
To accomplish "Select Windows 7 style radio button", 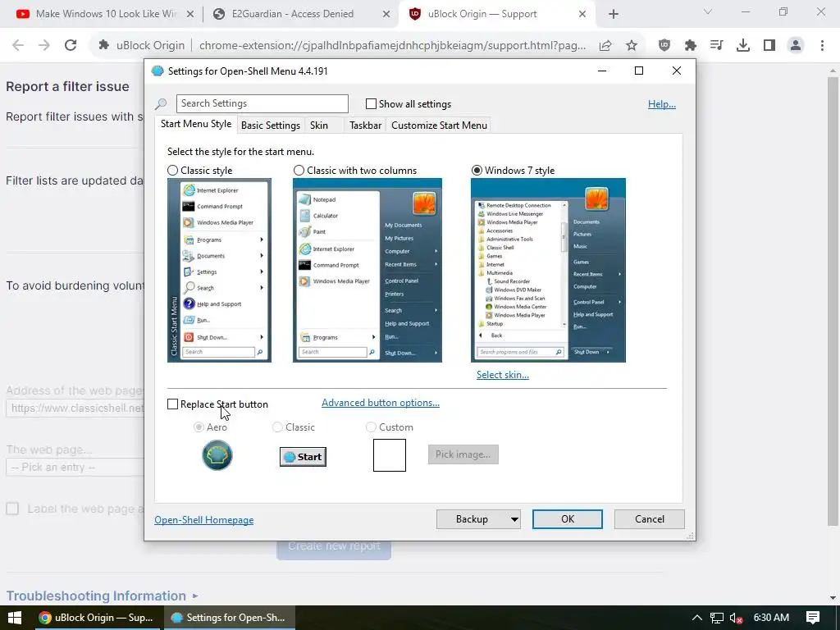I will coord(477,171).
